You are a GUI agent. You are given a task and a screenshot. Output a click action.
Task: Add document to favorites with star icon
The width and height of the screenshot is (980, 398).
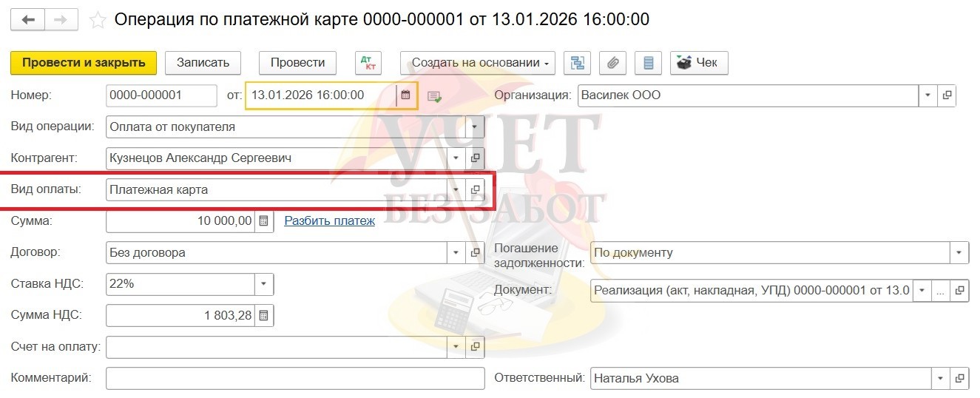pos(98,20)
